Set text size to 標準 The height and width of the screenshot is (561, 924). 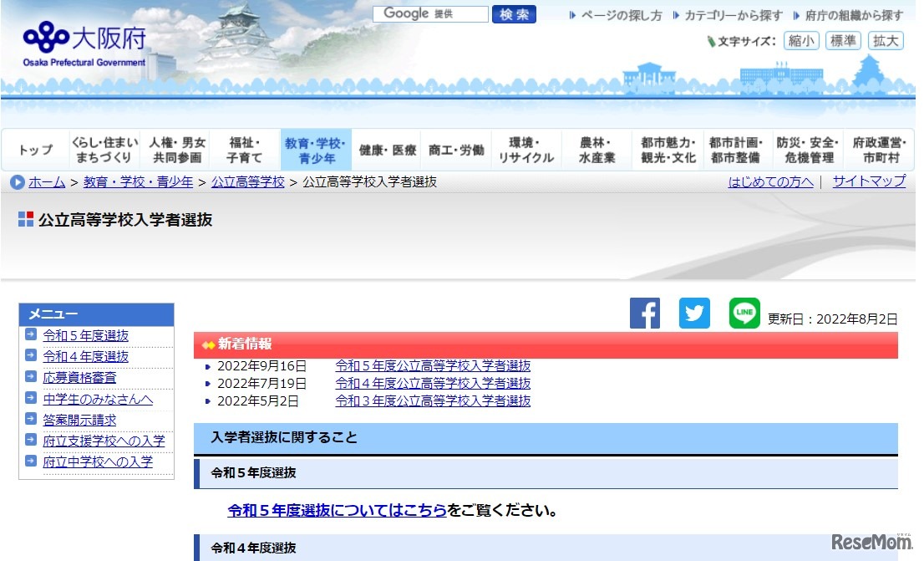click(843, 41)
